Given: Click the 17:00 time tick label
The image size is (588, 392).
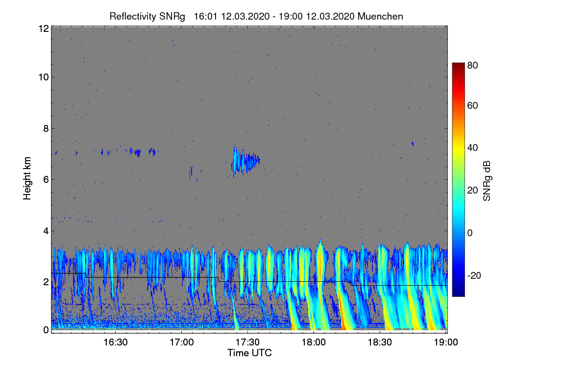Looking at the screenshot, I should [182, 342].
